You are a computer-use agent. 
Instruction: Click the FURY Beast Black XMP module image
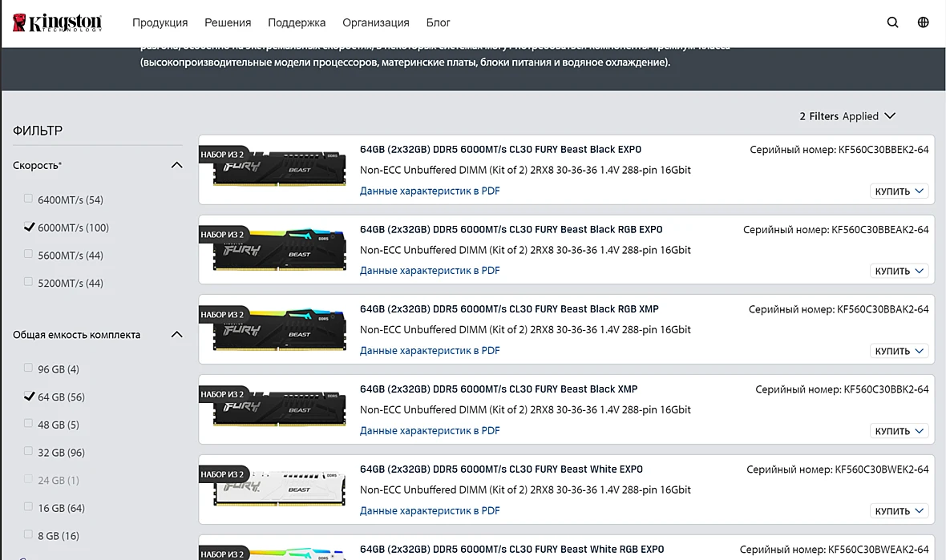[x=279, y=408]
